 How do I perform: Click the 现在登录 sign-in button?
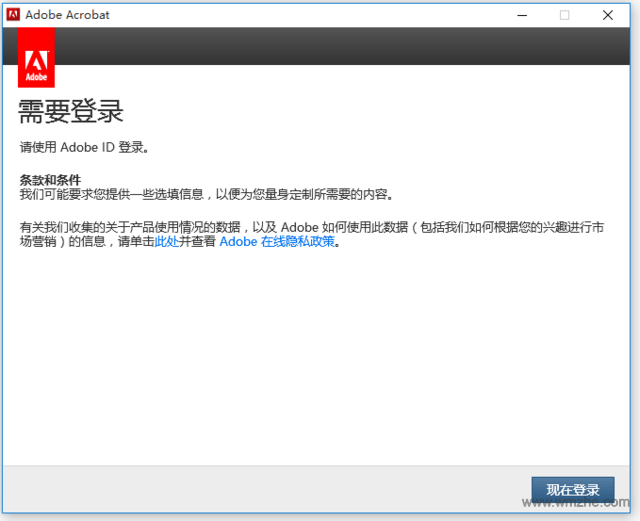pos(573,489)
